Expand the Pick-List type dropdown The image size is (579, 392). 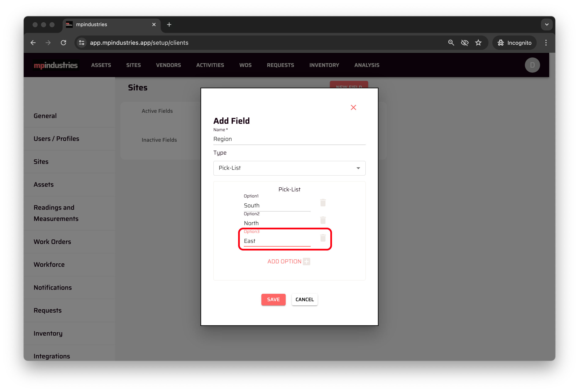point(289,168)
